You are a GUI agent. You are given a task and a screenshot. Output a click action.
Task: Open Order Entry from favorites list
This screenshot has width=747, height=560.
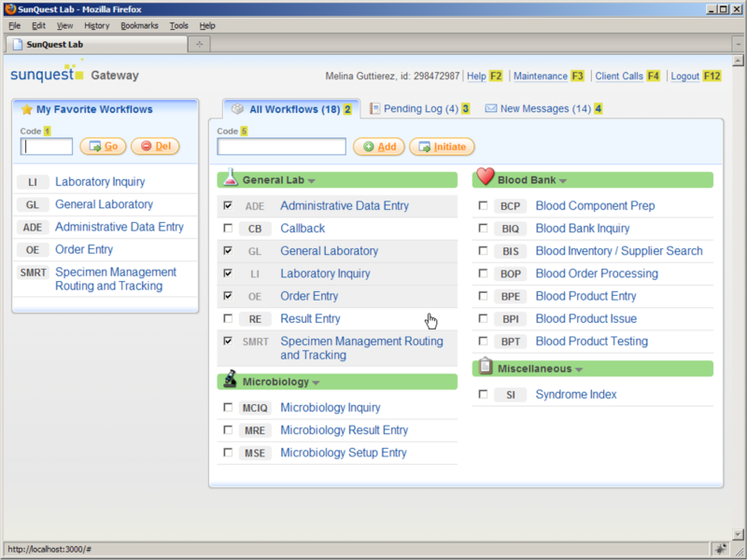[84, 249]
